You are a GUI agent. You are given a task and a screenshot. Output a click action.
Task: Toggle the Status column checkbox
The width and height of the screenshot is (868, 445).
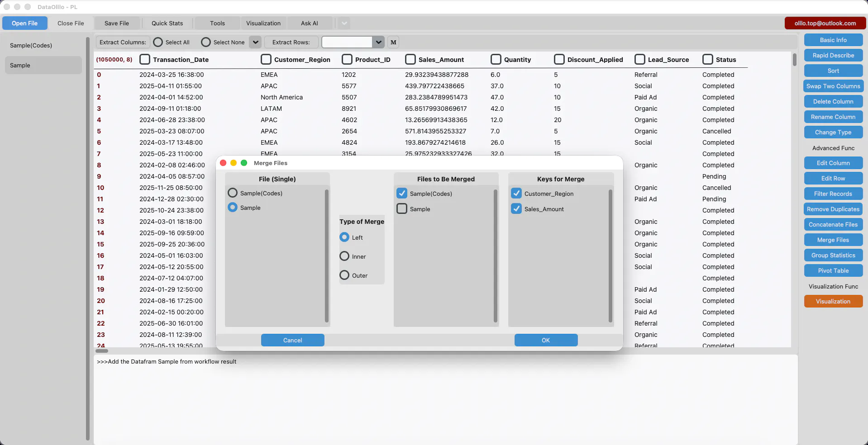click(708, 59)
